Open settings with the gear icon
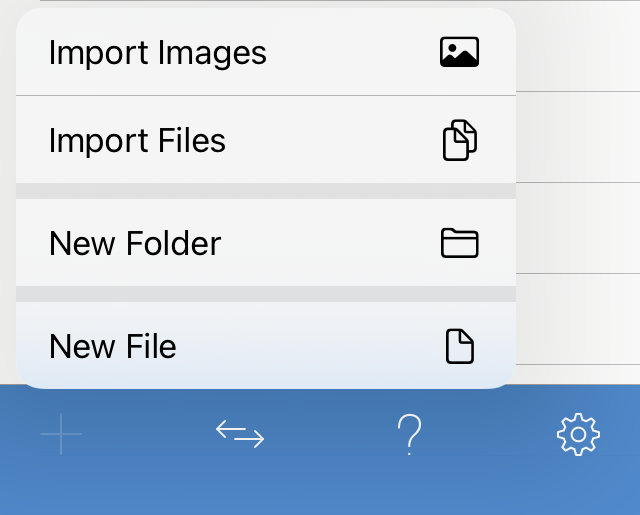The height and width of the screenshot is (515, 640). pyautogui.click(x=578, y=434)
